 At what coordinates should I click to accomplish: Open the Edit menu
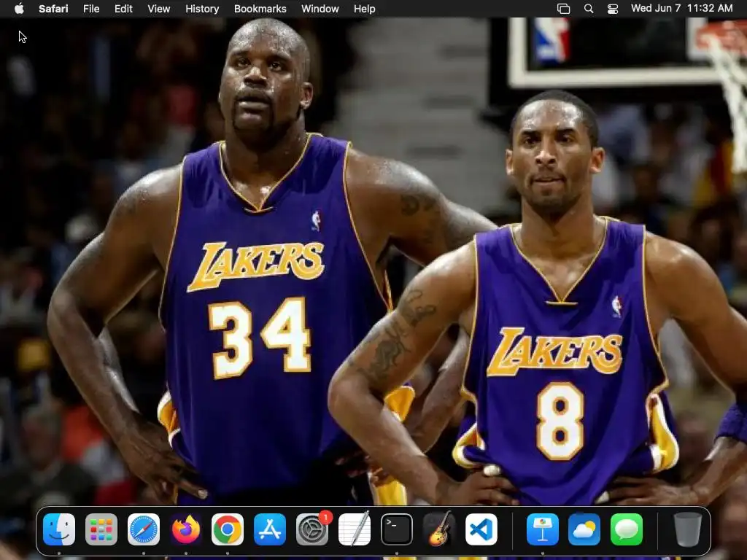[123, 9]
